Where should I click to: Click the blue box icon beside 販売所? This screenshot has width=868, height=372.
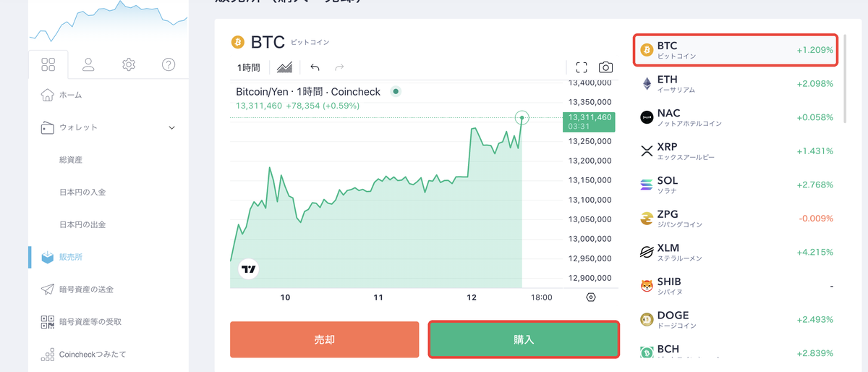pos(48,257)
